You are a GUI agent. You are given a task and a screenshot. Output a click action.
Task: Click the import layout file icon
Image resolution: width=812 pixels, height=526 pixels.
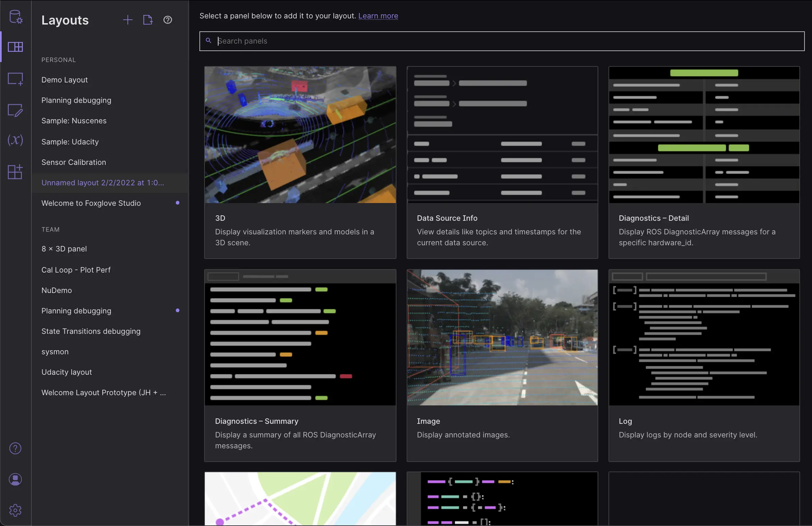(x=148, y=20)
